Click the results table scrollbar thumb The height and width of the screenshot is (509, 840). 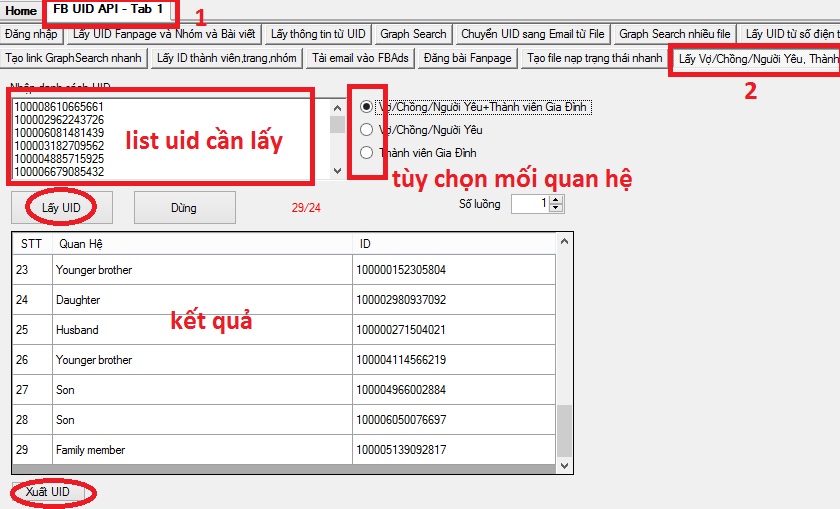click(x=564, y=431)
